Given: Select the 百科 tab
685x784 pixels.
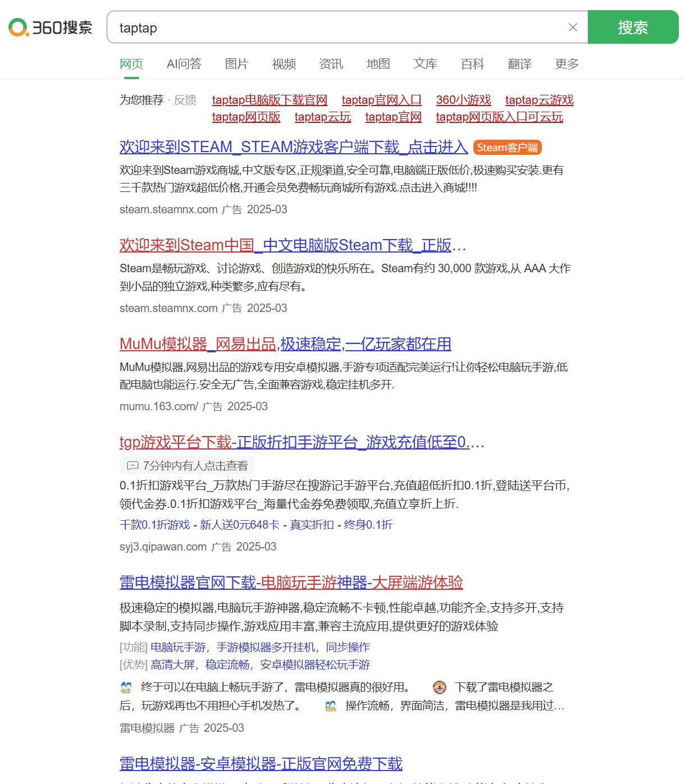Looking at the screenshot, I should (x=472, y=64).
